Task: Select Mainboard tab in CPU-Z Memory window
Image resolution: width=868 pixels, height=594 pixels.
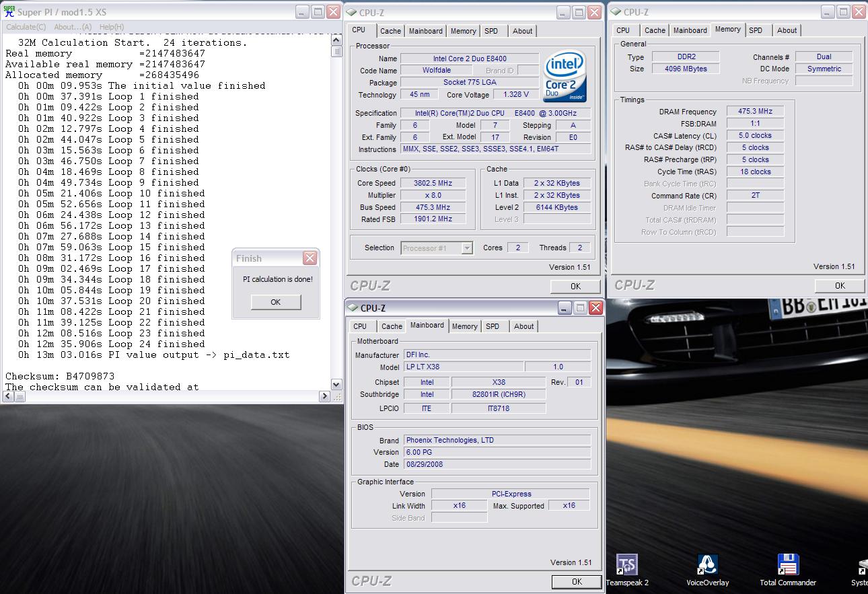Action: (690, 30)
